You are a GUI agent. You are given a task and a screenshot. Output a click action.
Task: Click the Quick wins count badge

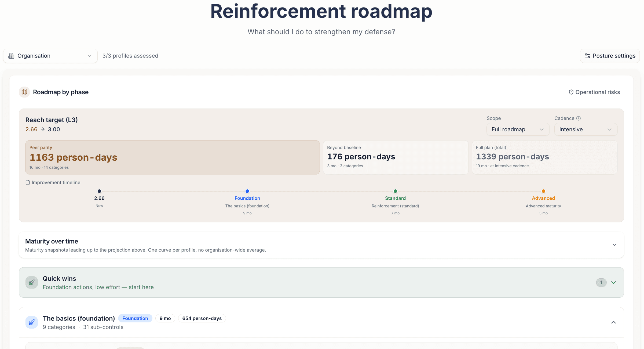[x=601, y=282]
